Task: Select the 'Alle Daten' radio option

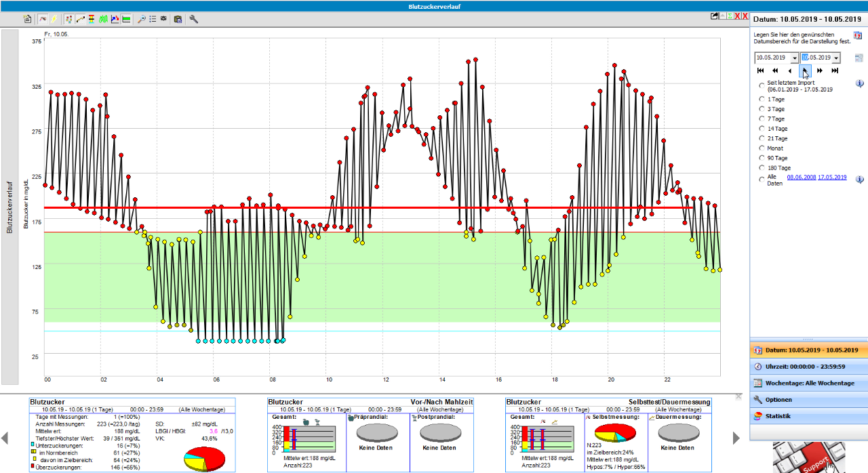Action: coord(762,180)
